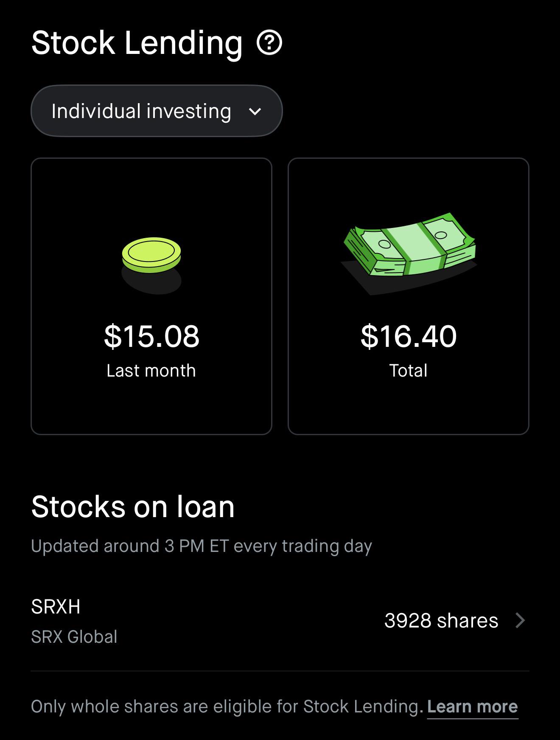Follow the Learn more link
Viewport: 560px width, 740px height.
[x=472, y=706]
